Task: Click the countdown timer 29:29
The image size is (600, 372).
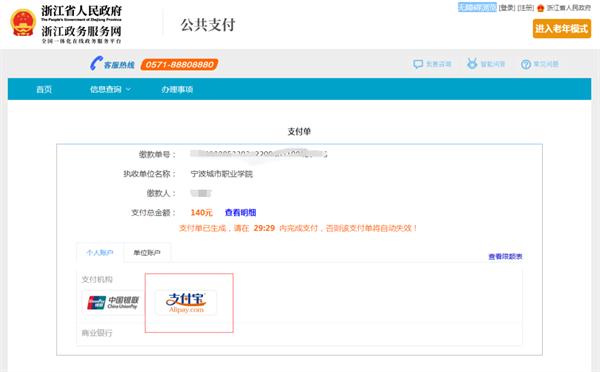Action: click(x=264, y=228)
